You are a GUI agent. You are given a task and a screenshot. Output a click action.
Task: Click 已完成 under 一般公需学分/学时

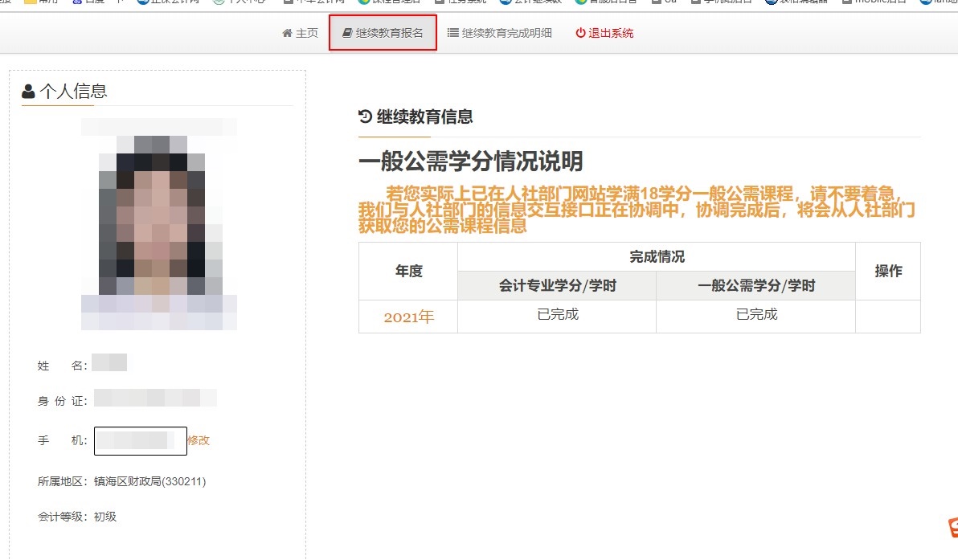pyautogui.click(x=756, y=315)
